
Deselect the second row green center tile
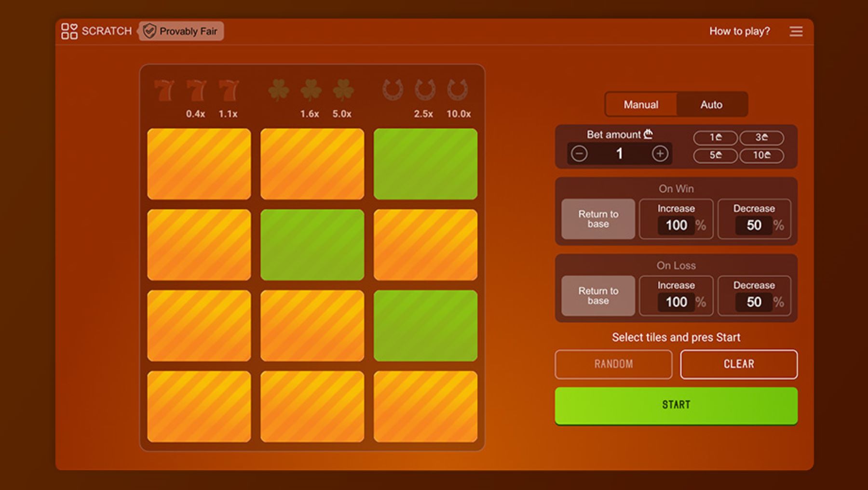312,245
